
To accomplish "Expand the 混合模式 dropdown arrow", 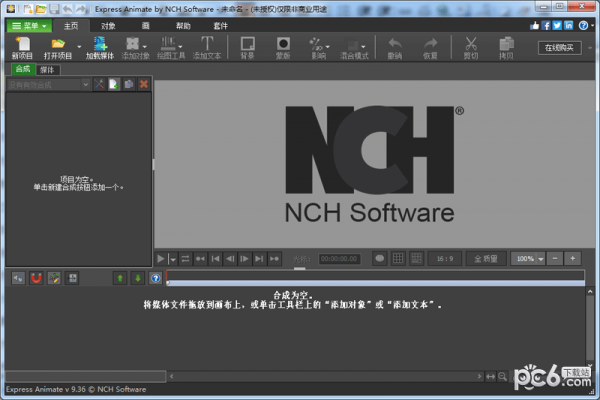I will click(363, 47).
